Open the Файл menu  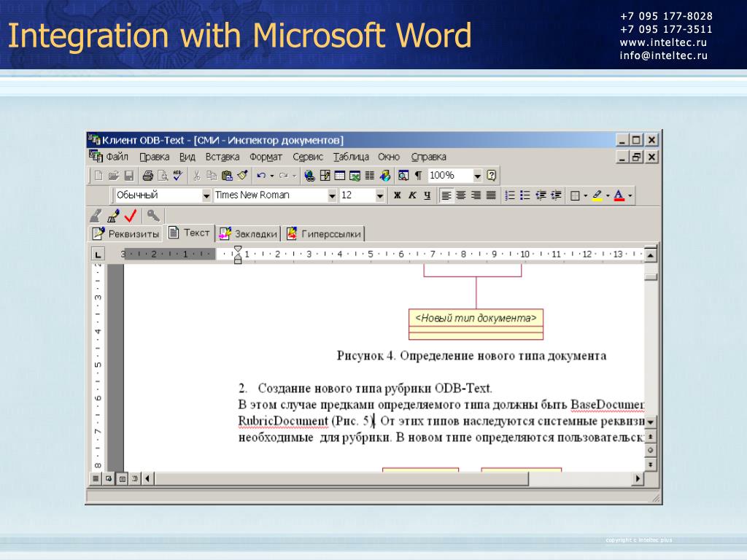117,157
